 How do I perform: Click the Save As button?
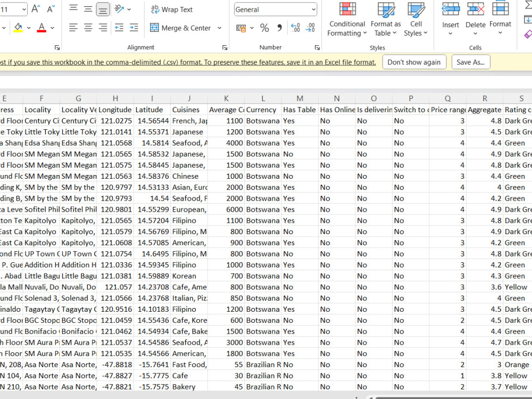[471, 62]
